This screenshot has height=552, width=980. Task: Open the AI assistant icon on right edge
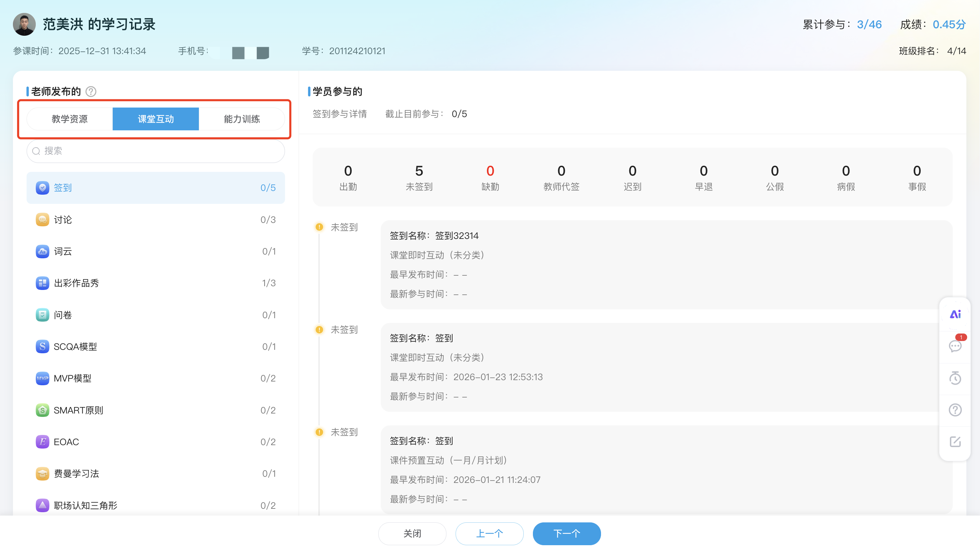(955, 314)
